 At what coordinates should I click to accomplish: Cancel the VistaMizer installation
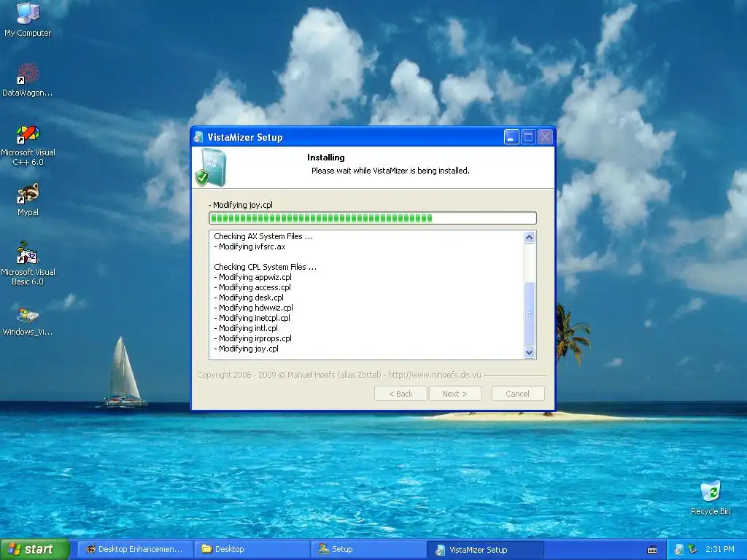[x=518, y=394]
